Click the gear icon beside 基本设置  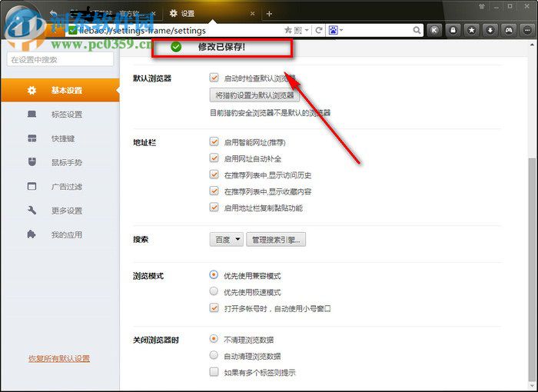[32, 90]
